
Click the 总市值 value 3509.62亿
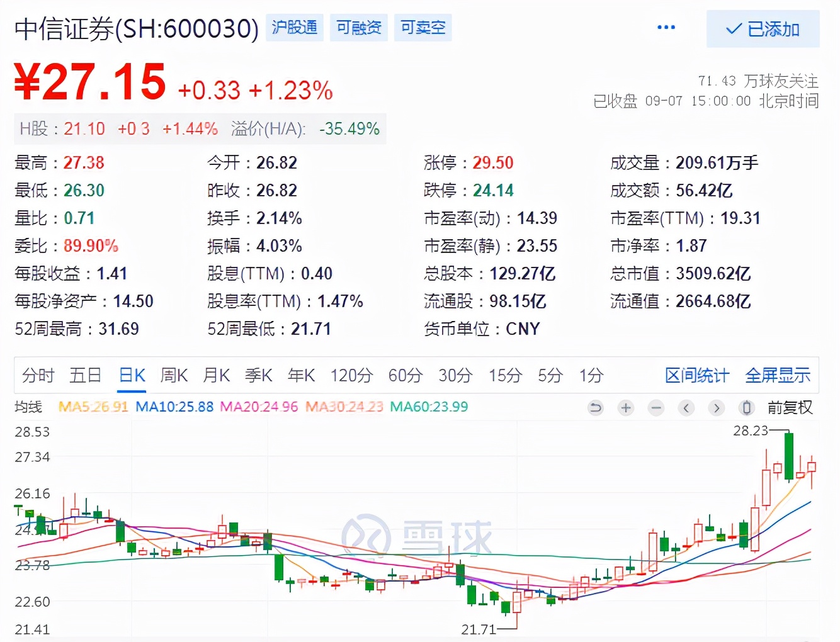tap(713, 274)
